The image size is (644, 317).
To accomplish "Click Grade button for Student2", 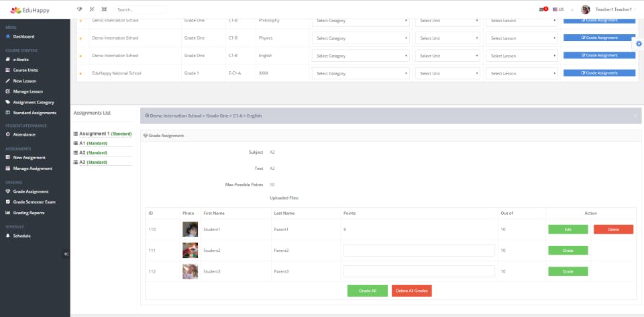I will click(568, 251).
